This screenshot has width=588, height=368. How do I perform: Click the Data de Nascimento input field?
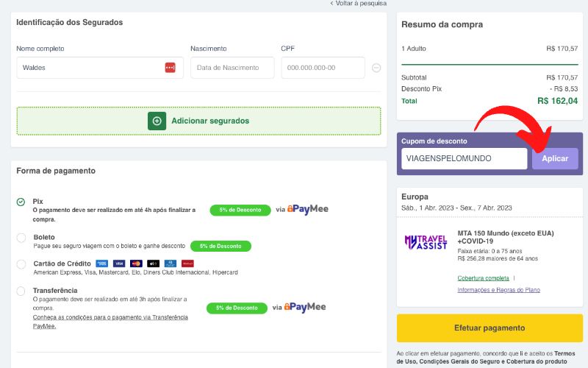232,68
